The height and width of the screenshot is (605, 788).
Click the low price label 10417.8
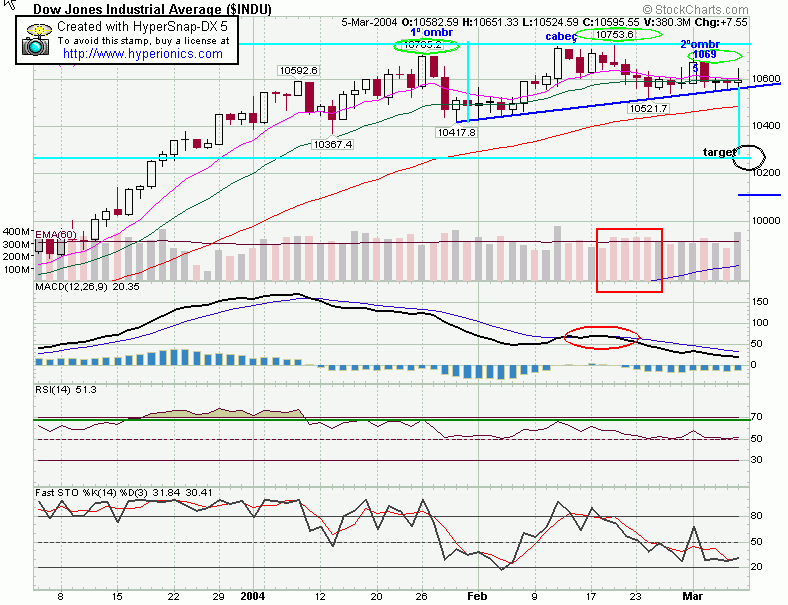[456, 132]
